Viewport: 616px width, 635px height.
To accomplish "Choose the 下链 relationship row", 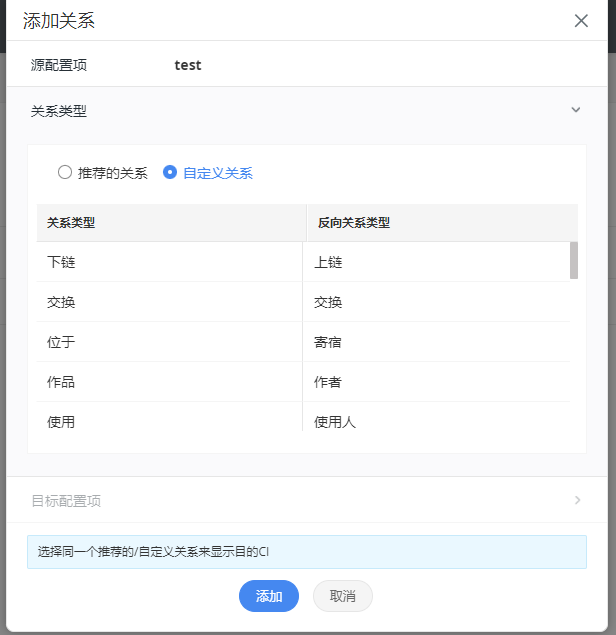I will (x=303, y=262).
